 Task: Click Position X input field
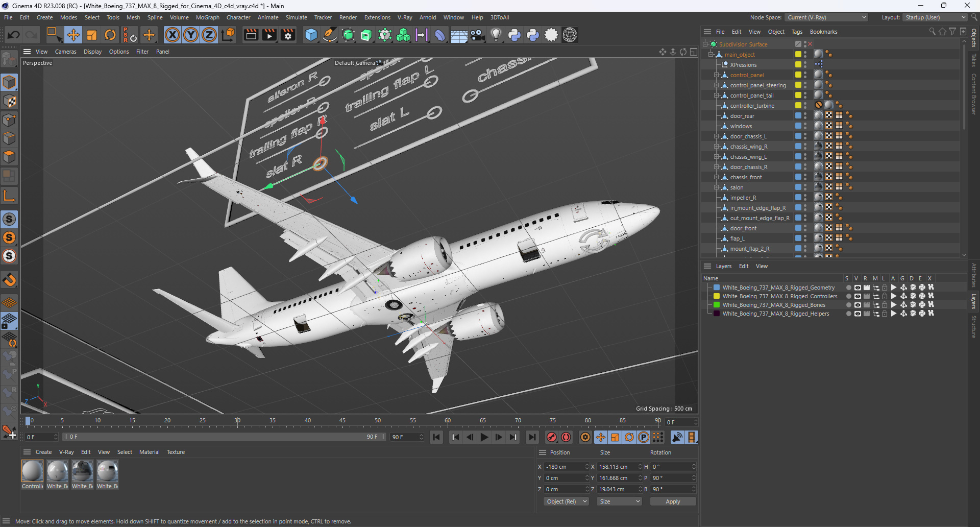coord(567,467)
